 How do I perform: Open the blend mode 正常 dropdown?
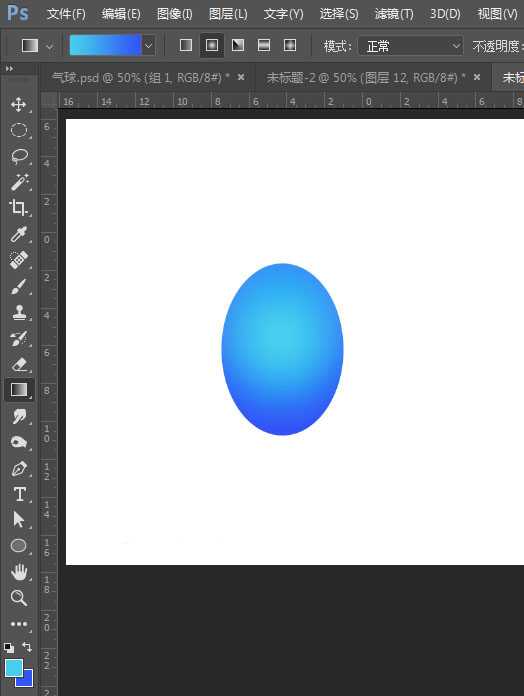pyautogui.click(x=411, y=46)
